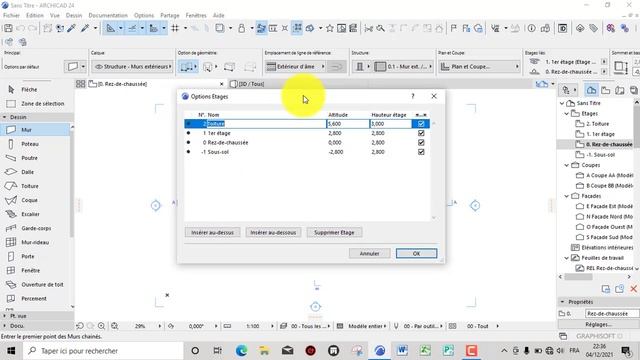
Task: Switch to the 0. Rez-de-chaussée tab
Action: 122,84
